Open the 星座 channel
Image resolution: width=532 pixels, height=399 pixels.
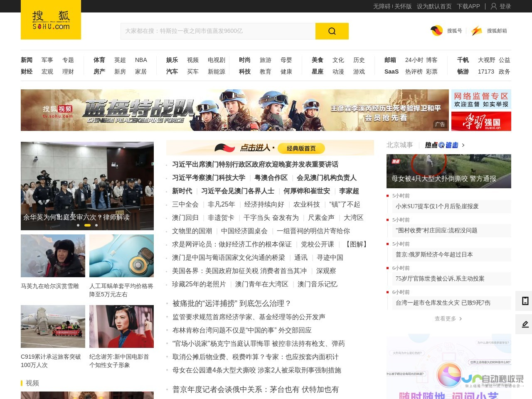[318, 71]
